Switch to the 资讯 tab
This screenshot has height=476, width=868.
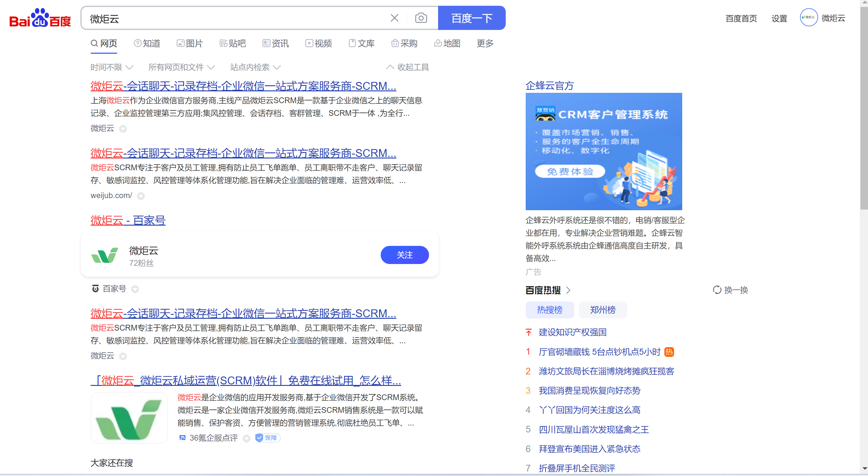pyautogui.click(x=276, y=44)
